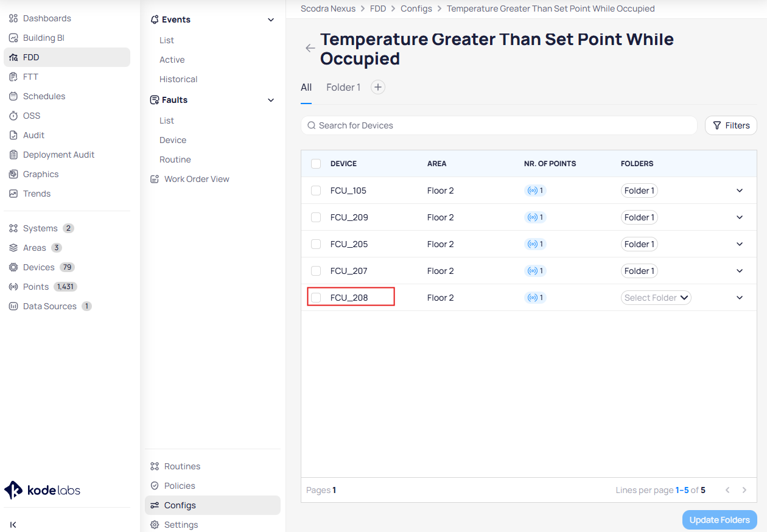
Task: Open the Select Folder dropdown for FCU_208
Action: (656, 298)
